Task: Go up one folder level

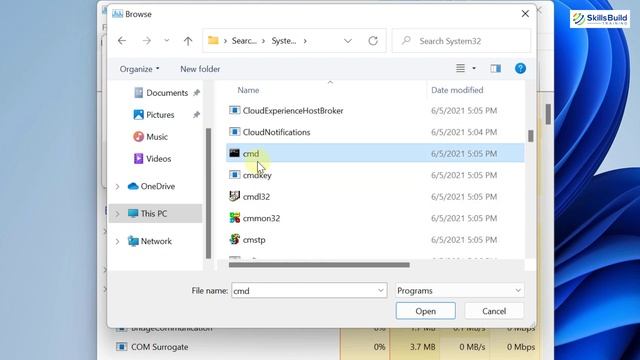Action: [x=188, y=41]
